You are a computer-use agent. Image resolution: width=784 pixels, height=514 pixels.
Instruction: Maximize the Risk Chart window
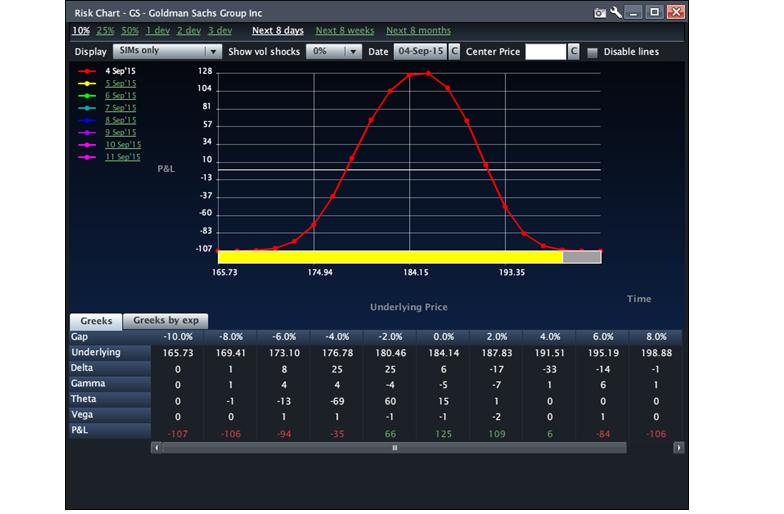tap(654, 13)
